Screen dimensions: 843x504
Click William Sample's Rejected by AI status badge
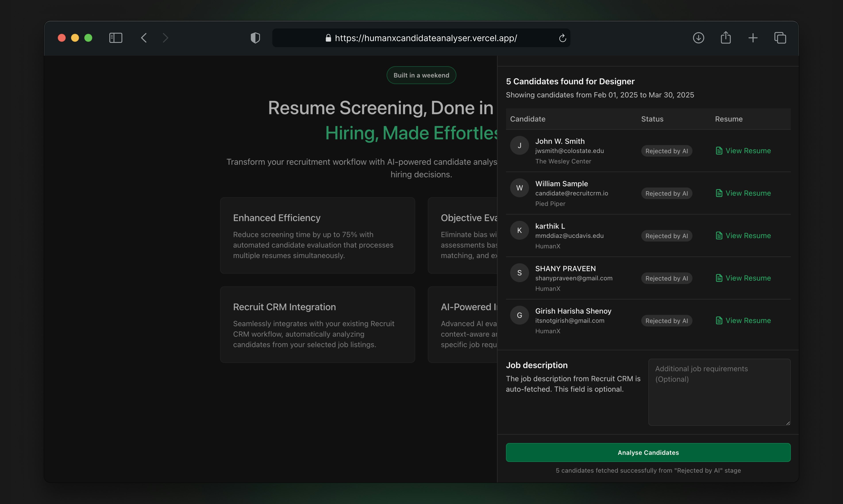(x=666, y=194)
